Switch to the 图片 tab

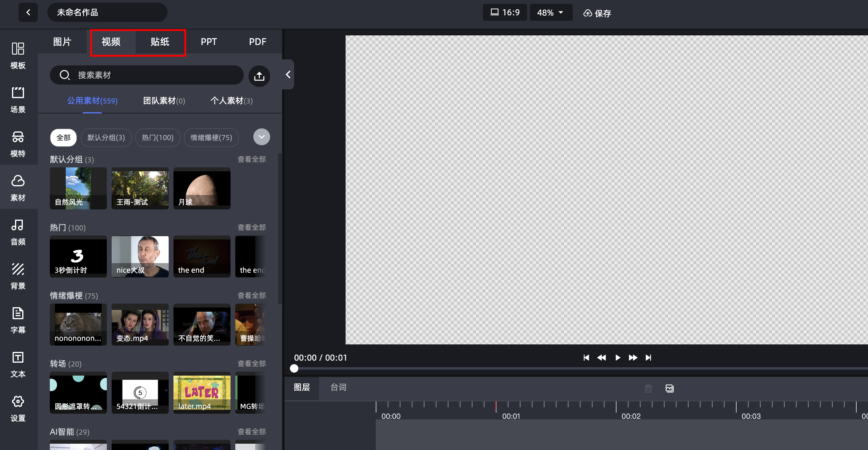pos(62,42)
